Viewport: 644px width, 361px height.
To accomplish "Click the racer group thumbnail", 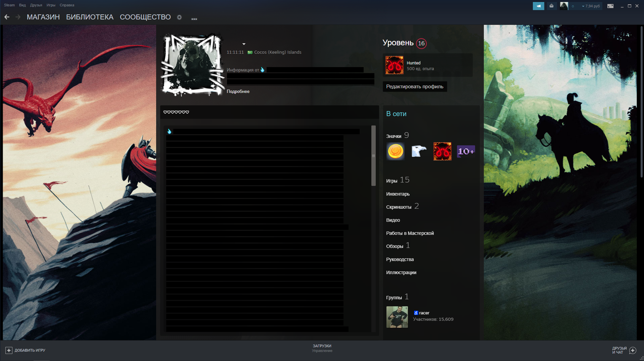I will [397, 317].
